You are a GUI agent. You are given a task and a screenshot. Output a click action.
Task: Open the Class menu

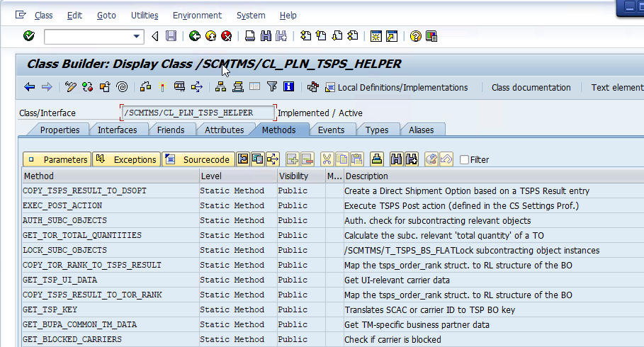tap(43, 16)
